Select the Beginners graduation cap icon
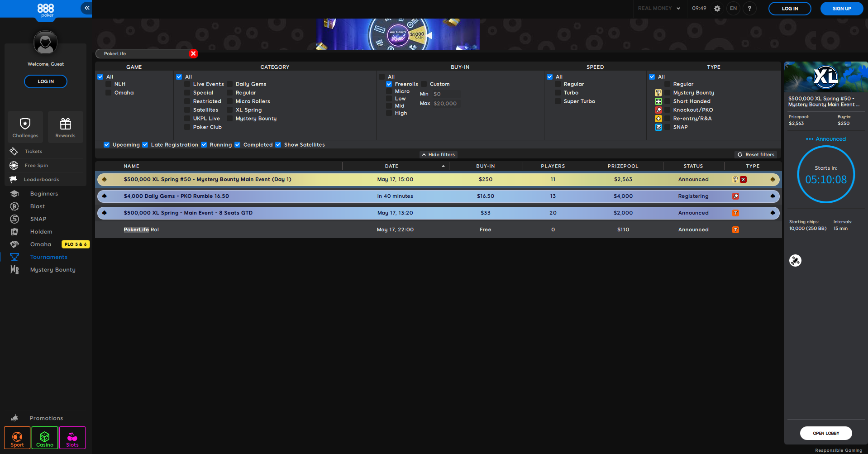This screenshot has height=454, width=868. (x=14, y=194)
